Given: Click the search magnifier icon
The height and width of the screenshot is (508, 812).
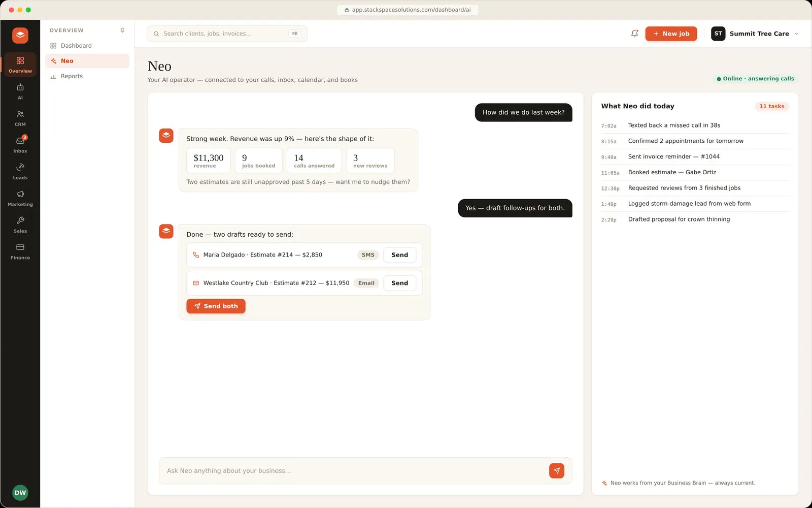Looking at the screenshot, I should pyautogui.click(x=156, y=34).
